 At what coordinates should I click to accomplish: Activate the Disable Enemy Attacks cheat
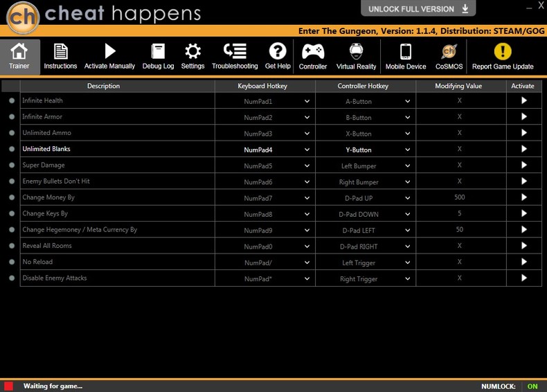pos(524,278)
